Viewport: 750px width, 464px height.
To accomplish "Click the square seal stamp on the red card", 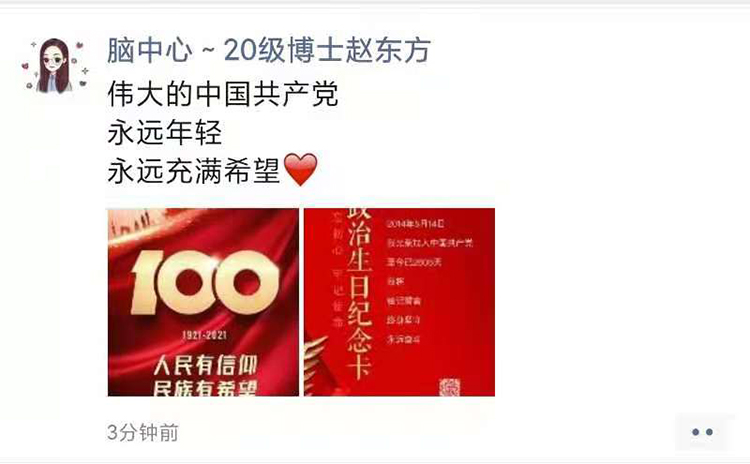I will [x=449, y=387].
